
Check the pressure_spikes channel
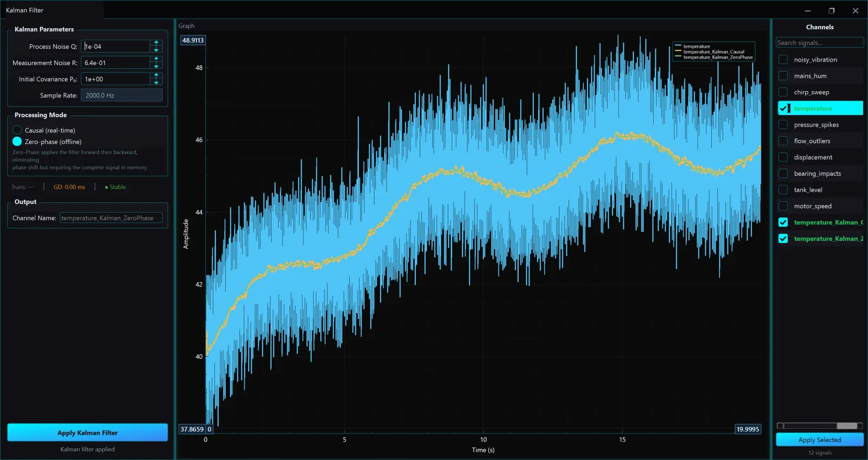click(x=783, y=125)
